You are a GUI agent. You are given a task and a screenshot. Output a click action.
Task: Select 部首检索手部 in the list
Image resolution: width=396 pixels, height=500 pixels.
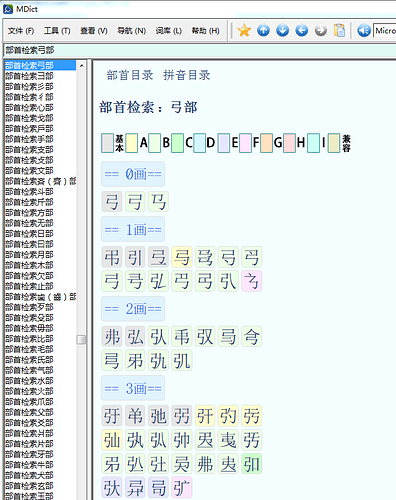[x=40, y=139]
